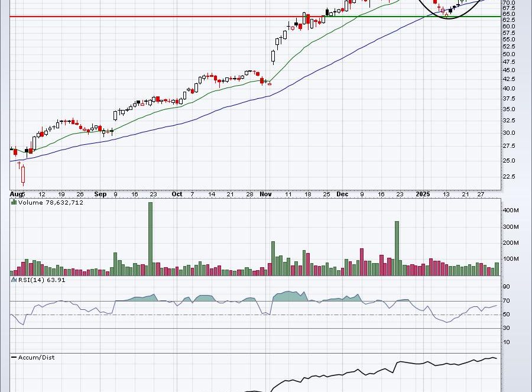The image size is (532, 392).
Task: Select the 'RSI(14) 63.91' label
Action: (42, 280)
